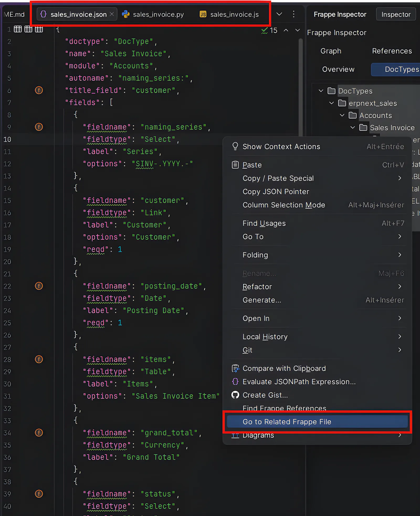Click the inspection checkmark showing 15 problems
Image resolution: width=420 pixels, height=516 pixels.
(269, 30)
